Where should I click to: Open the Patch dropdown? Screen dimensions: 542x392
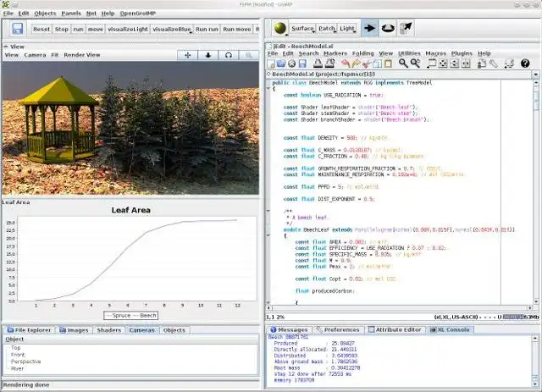pos(327,28)
